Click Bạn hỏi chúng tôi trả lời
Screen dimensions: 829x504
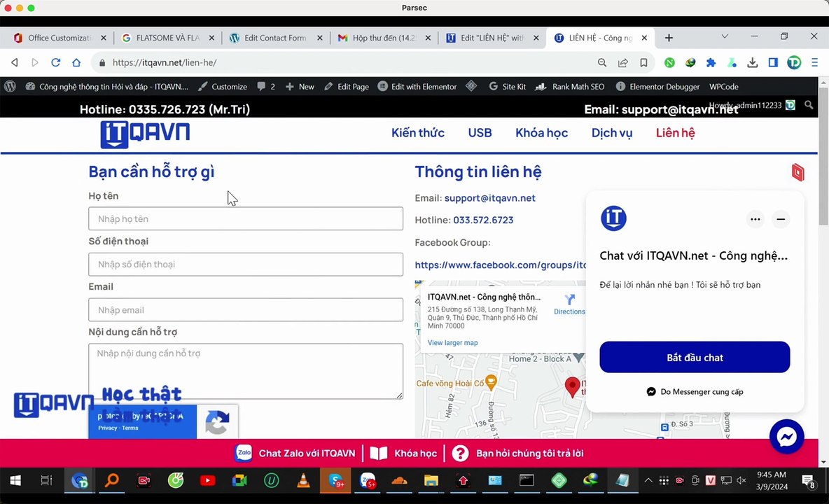click(517, 454)
